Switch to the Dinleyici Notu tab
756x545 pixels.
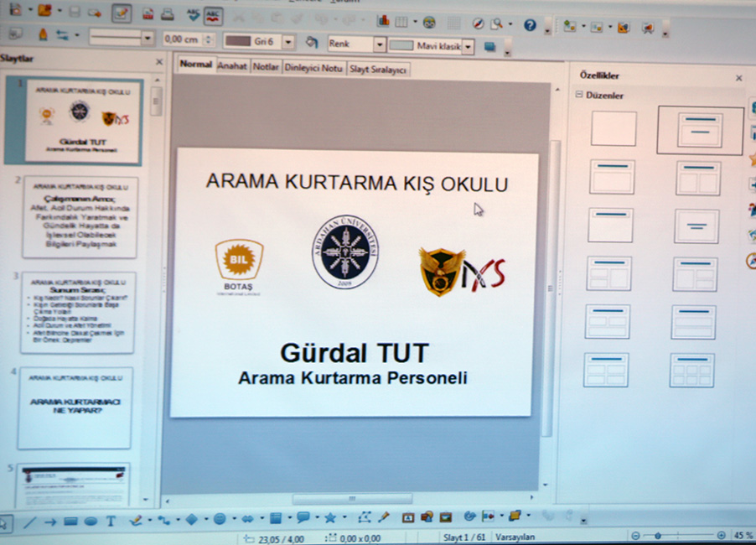[x=313, y=68]
